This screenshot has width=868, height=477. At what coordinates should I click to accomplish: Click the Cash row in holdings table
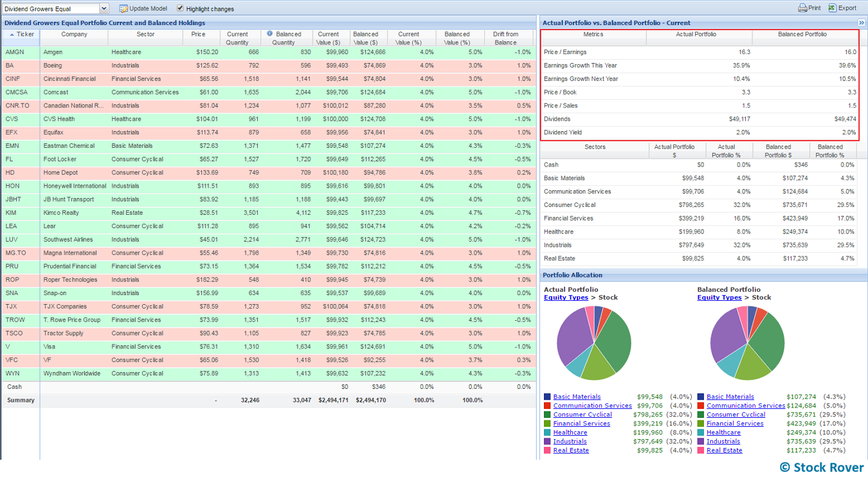pyautogui.click(x=269, y=387)
